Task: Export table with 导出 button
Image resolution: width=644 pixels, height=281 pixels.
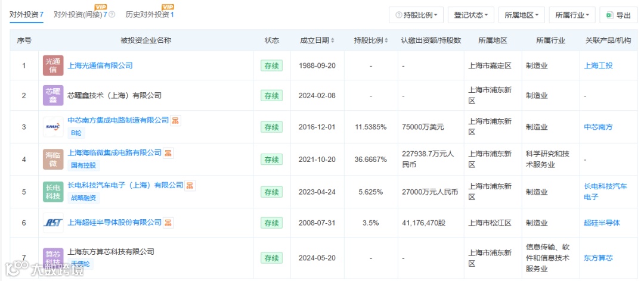Action: (618, 15)
